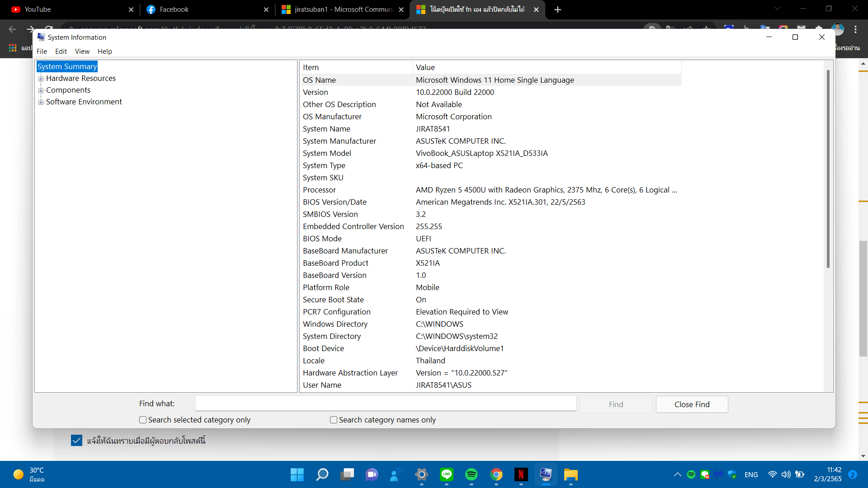This screenshot has width=868, height=488.
Task: Open LINE app in taskbar
Action: 447,474
